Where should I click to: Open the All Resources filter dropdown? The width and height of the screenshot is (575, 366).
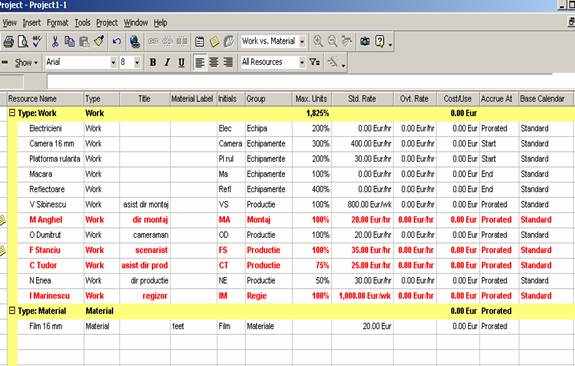point(302,62)
